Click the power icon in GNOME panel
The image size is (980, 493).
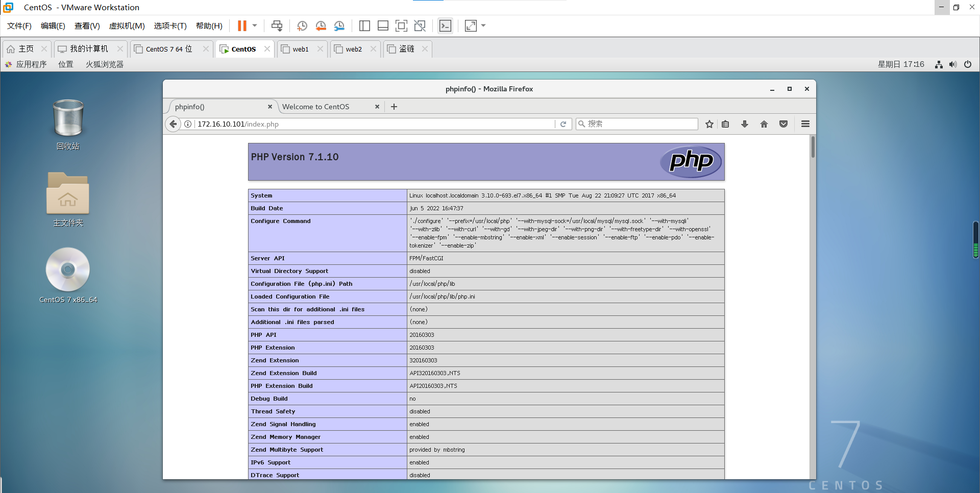point(968,64)
